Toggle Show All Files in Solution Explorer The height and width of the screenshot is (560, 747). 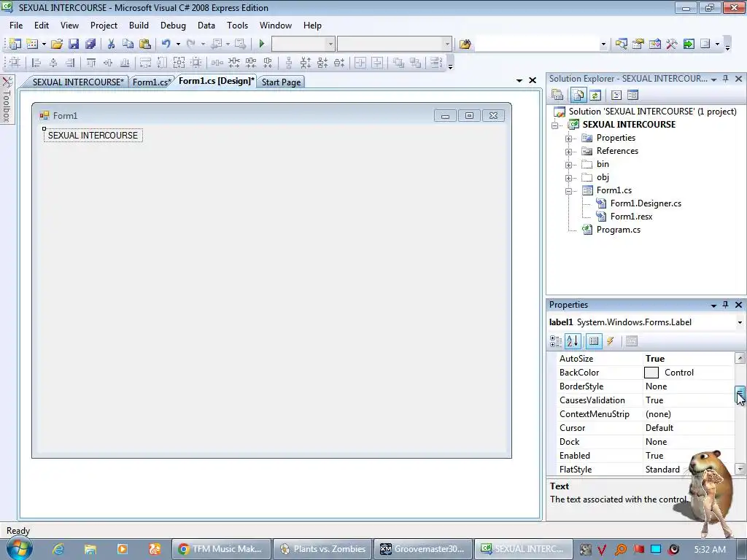pyautogui.click(x=578, y=95)
